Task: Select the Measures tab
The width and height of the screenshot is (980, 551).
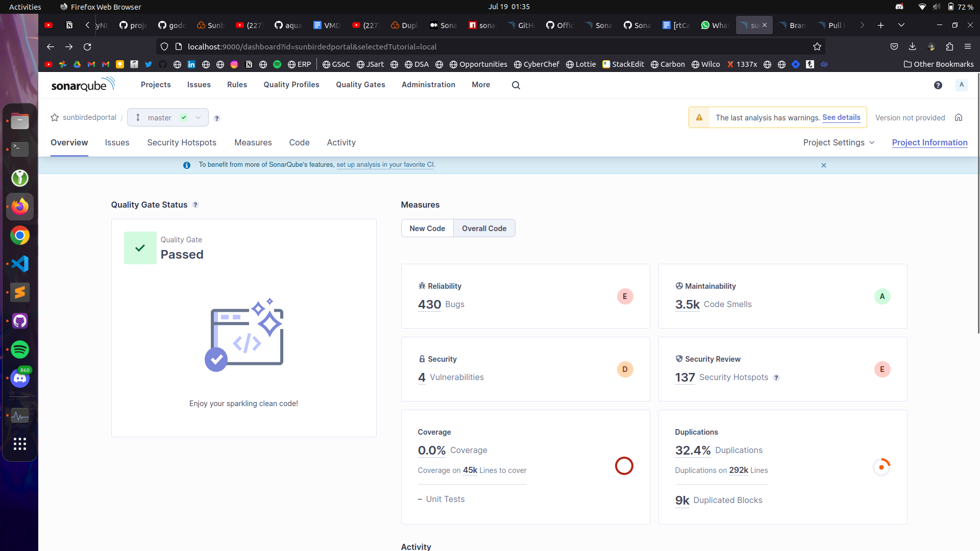Action: coord(253,143)
